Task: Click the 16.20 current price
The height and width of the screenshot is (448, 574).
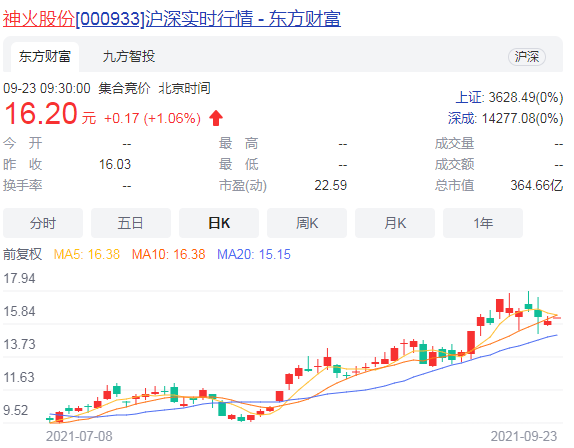Action: [x=41, y=113]
